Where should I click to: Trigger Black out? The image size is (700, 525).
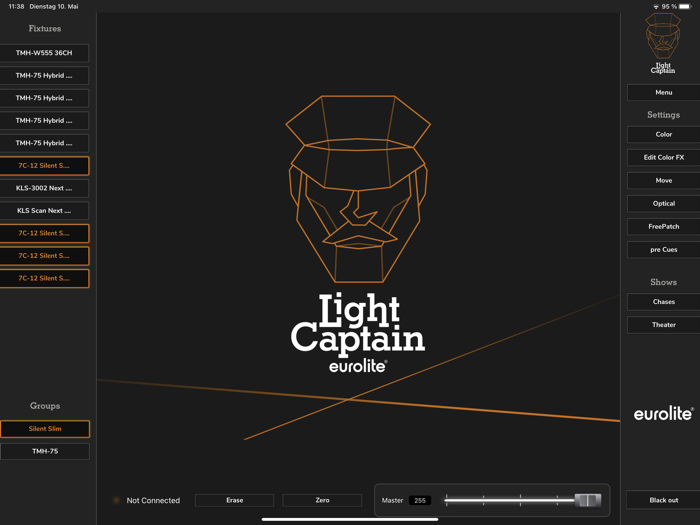tap(663, 500)
